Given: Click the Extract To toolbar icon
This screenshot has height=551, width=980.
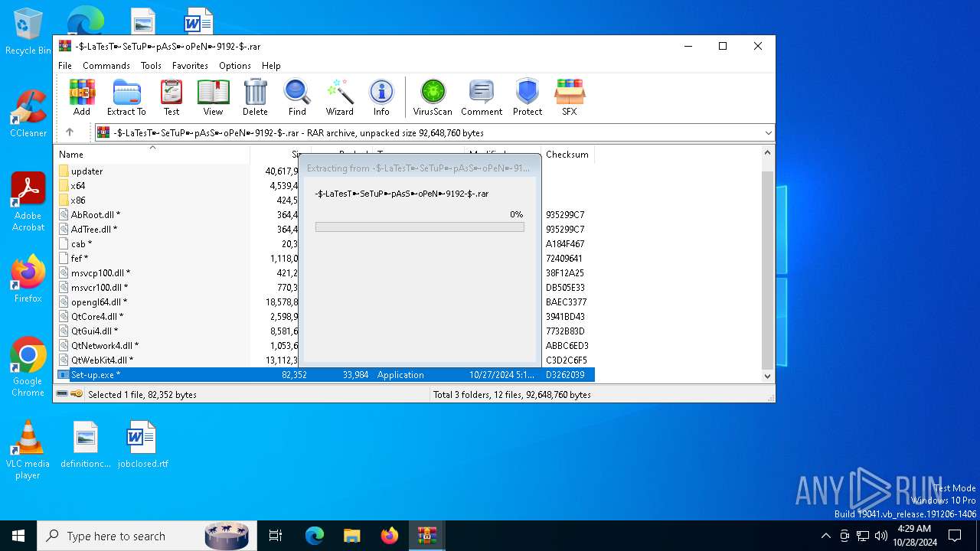Looking at the screenshot, I should click(x=126, y=97).
